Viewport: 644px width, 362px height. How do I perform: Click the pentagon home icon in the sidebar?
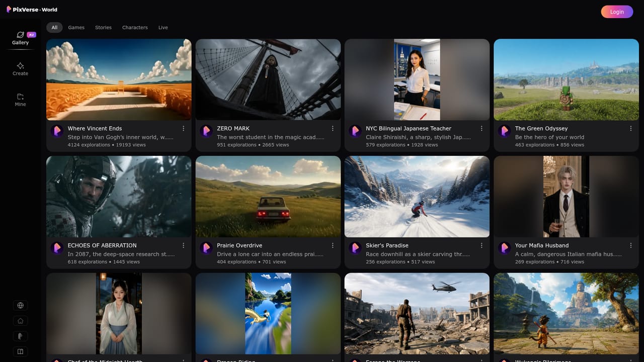[x=20, y=321]
